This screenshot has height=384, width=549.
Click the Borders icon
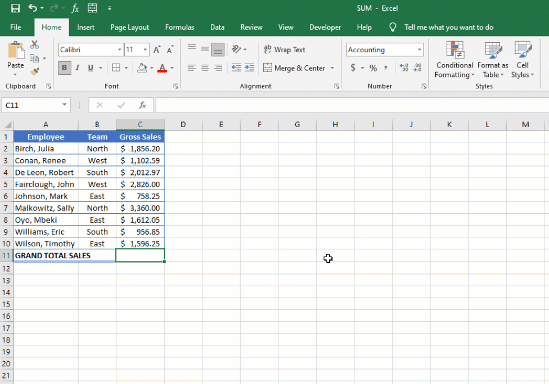[116, 68]
